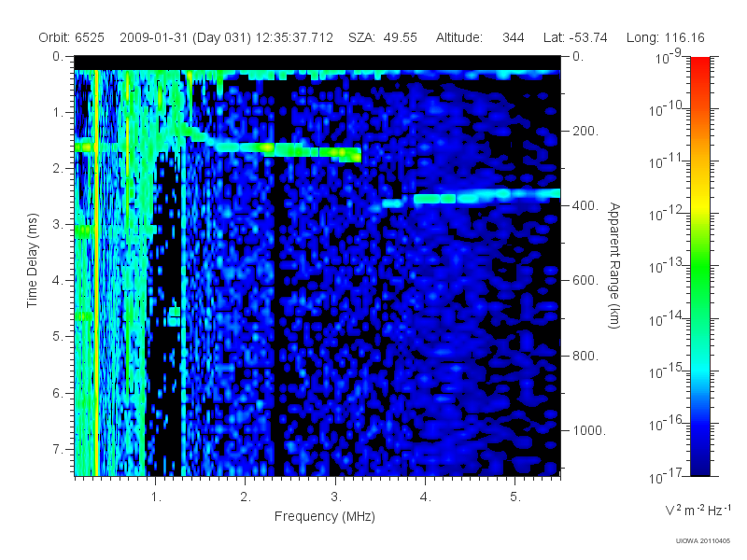Click the '10^-11' colorbar tick label
This screenshot has height=560, width=747.
point(667,161)
